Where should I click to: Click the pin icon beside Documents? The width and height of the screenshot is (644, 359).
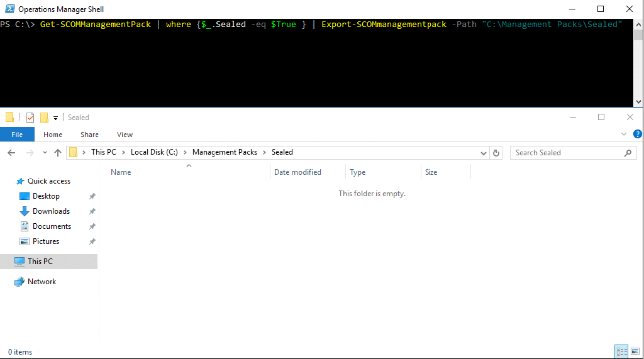[x=92, y=226]
